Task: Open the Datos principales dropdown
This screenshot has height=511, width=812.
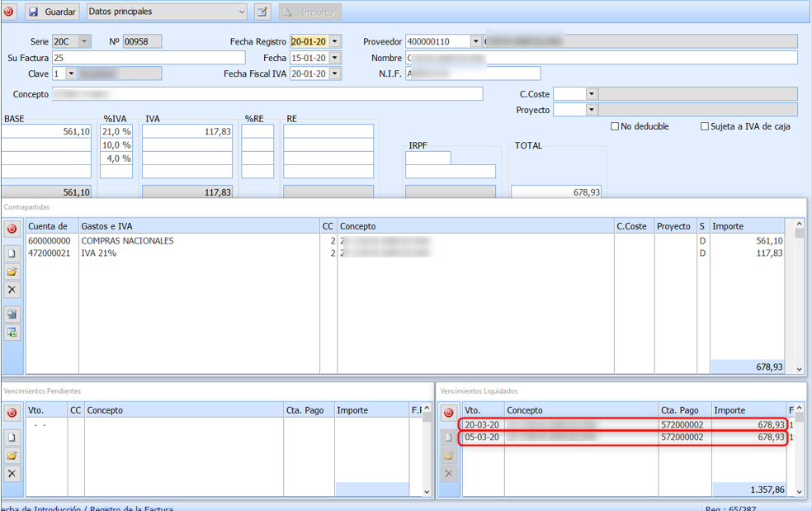Action: pyautogui.click(x=241, y=12)
